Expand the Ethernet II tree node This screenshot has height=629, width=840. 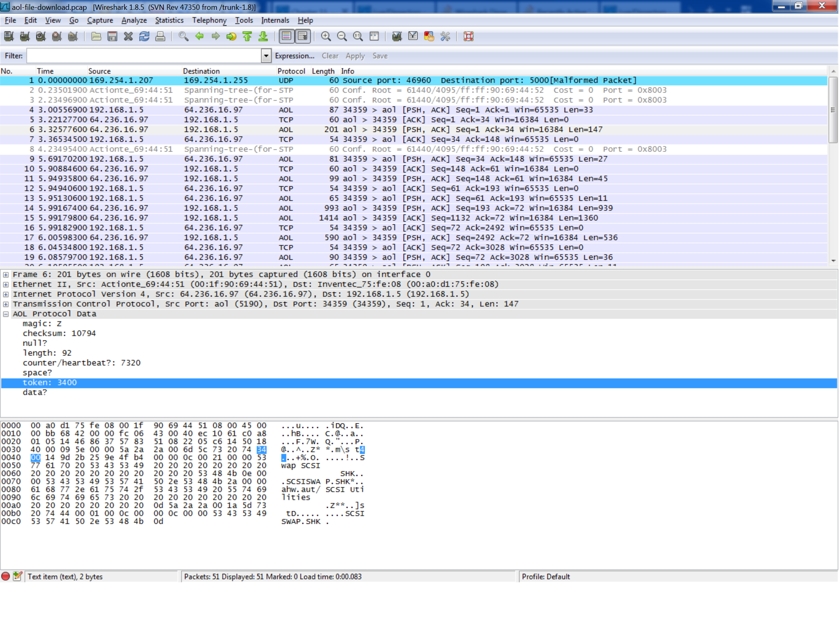pyautogui.click(x=6, y=285)
